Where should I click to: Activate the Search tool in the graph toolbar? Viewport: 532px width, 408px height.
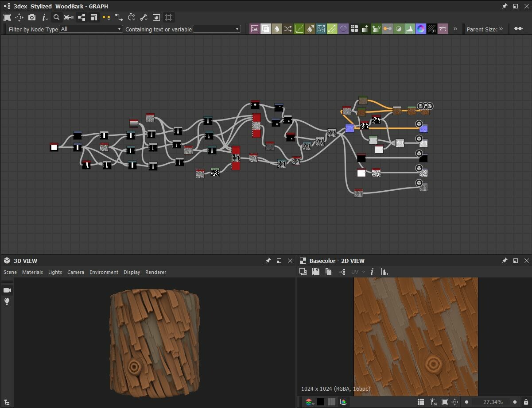coord(56,18)
